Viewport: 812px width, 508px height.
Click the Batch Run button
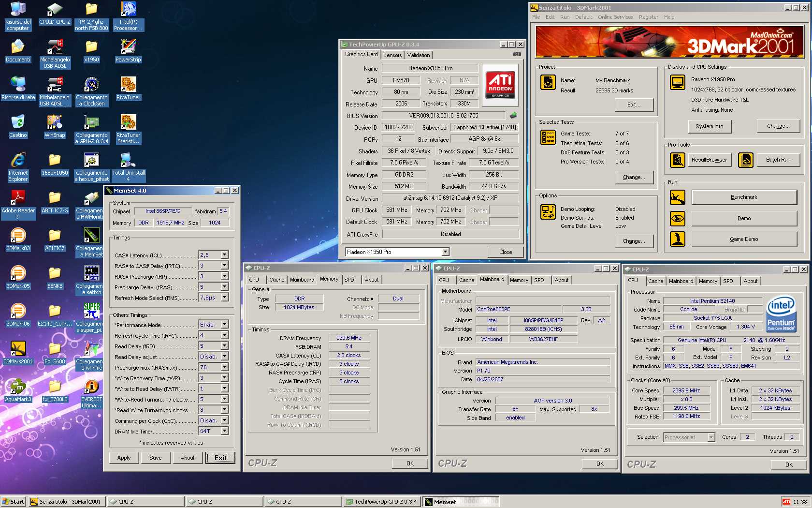pyautogui.click(x=778, y=160)
